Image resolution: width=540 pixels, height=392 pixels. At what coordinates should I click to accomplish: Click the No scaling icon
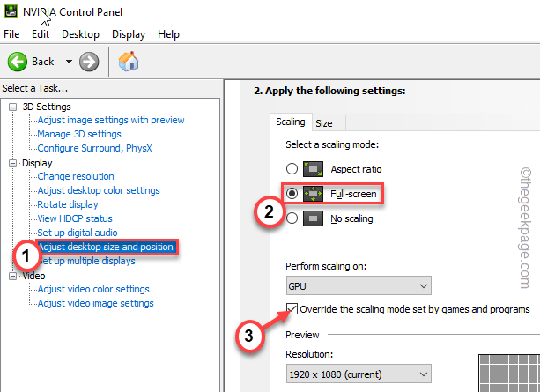pos(313,218)
